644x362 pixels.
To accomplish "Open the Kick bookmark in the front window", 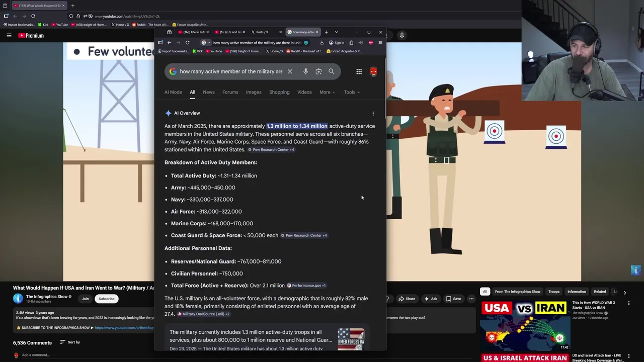I will coord(197,51).
